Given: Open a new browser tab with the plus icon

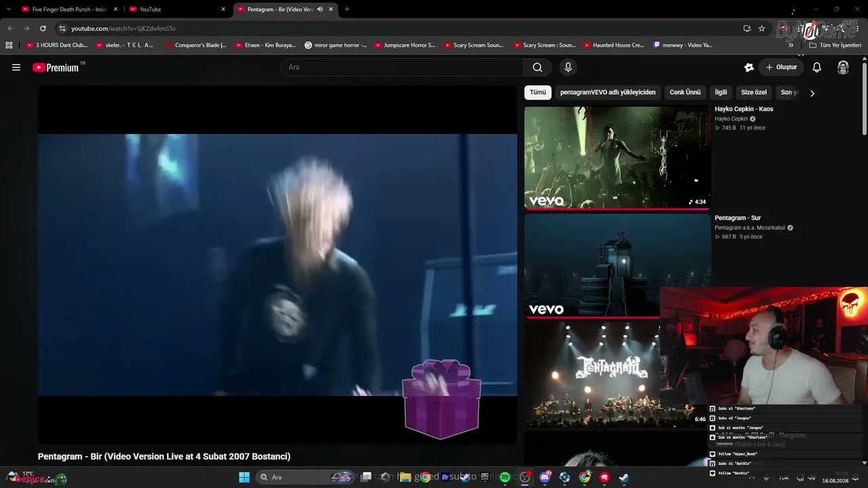Looking at the screenshot, I should [347, 9].
